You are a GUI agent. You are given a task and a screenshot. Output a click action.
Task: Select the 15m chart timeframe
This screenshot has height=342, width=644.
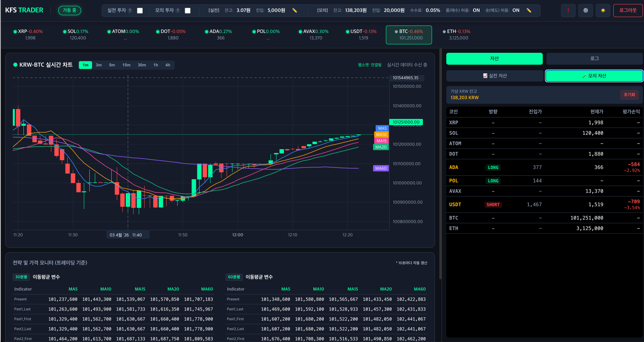click(126, 65)
